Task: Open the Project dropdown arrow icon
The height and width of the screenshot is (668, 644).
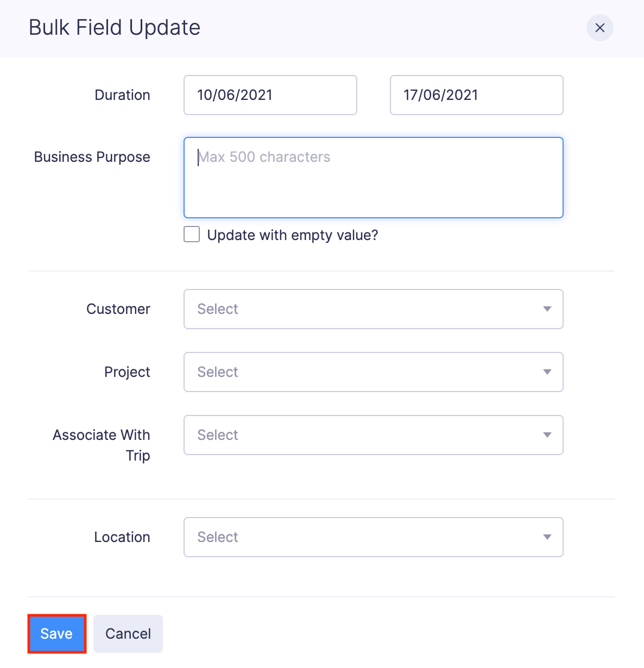Action: (547, 372)
